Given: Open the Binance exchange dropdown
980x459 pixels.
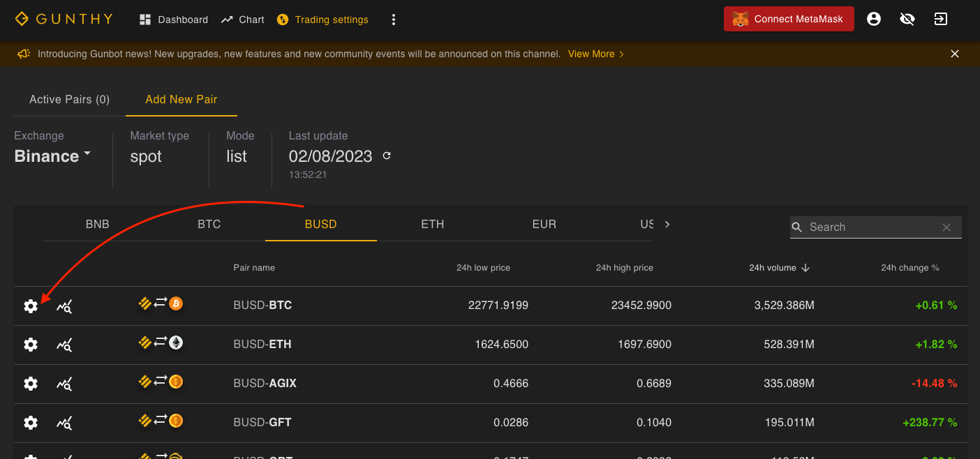Looking at the screenshot, I should click(x=53, y=156).
